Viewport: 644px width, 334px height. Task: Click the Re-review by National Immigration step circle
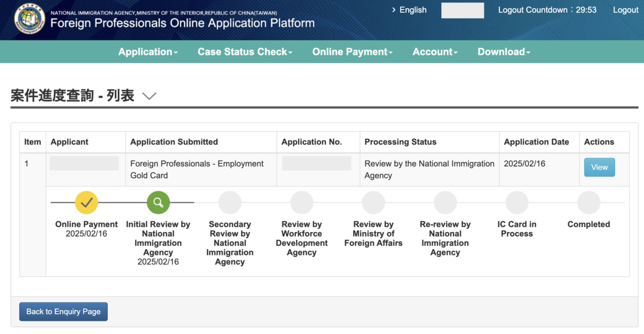[x=445, y=202]
